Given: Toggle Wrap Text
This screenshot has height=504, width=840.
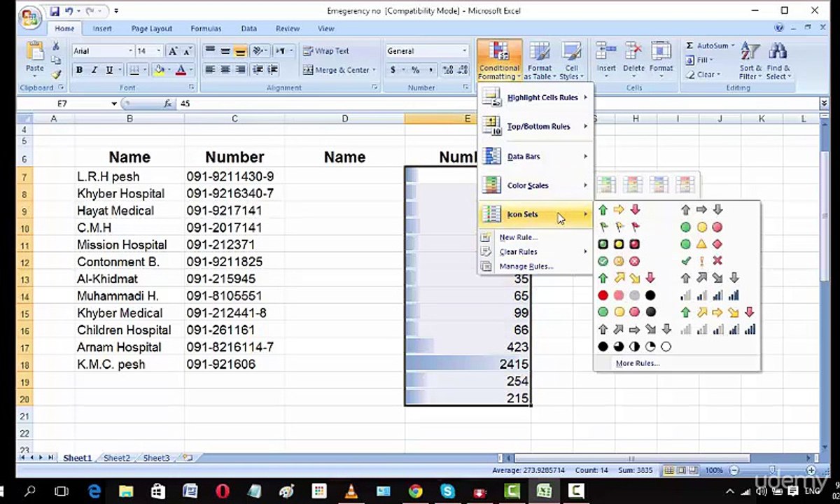Looking at the screenshot, I should (x=326, y=51).
